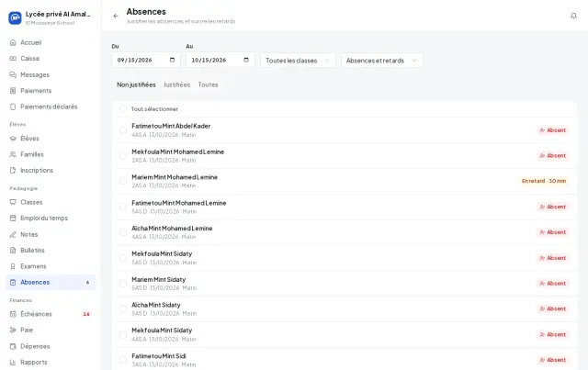Open the Paiements déclarés icon
Image resolution: width=588 pixels, height=370 pixels.
point(13,107)
